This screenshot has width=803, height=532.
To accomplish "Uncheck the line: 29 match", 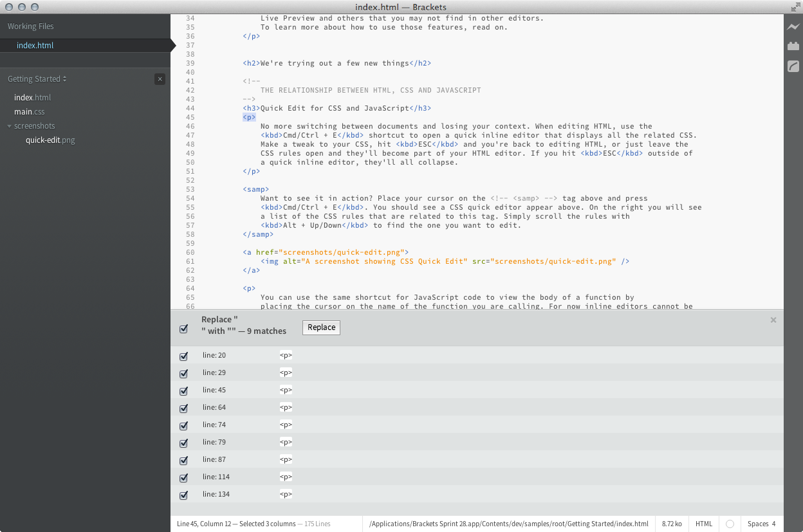I will pos(183,373).
